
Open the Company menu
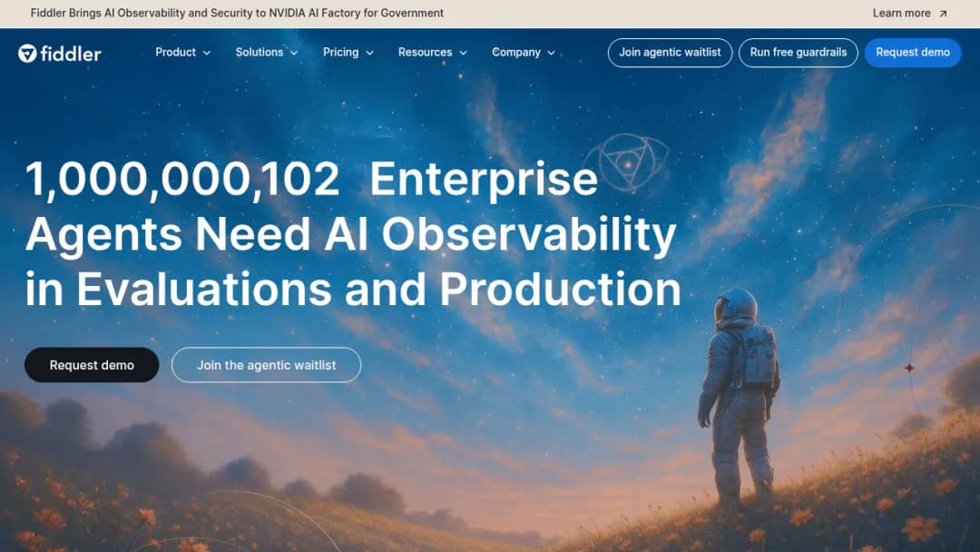click(x=524, y=53)
